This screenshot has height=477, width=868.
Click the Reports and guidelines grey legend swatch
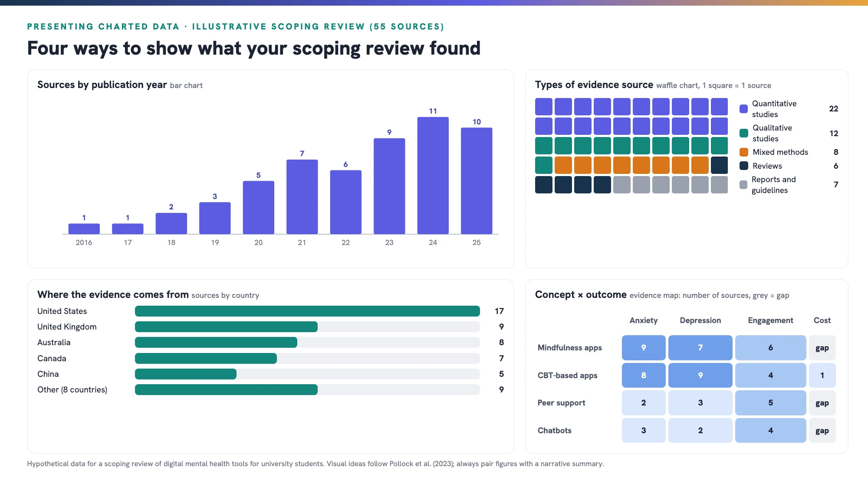point(743,185)
